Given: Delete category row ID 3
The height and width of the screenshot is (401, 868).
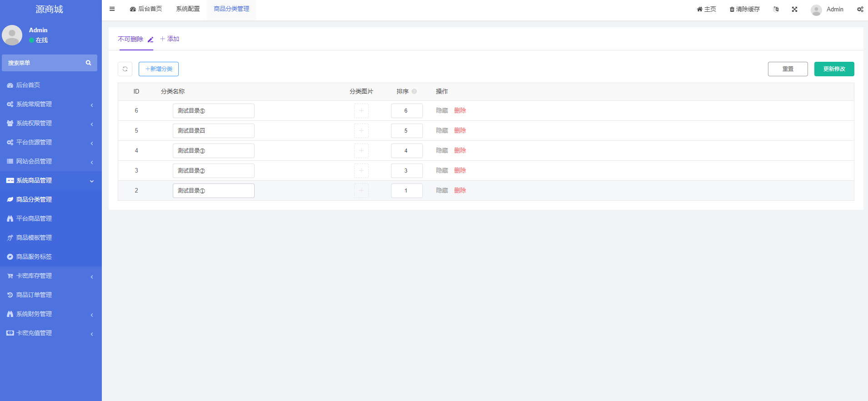Looking at the screenshot, I should [460, 171].
